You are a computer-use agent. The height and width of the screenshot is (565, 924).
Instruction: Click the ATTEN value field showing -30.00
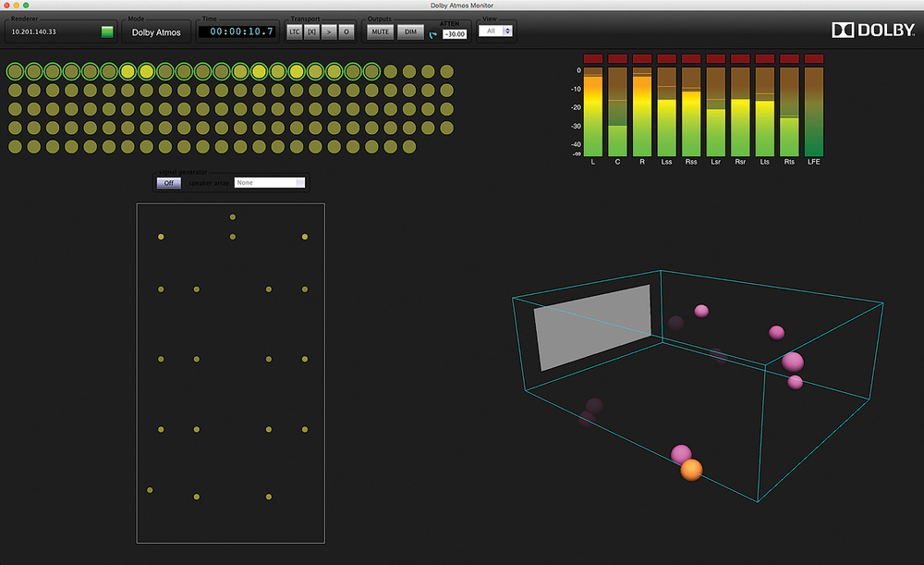455,34
